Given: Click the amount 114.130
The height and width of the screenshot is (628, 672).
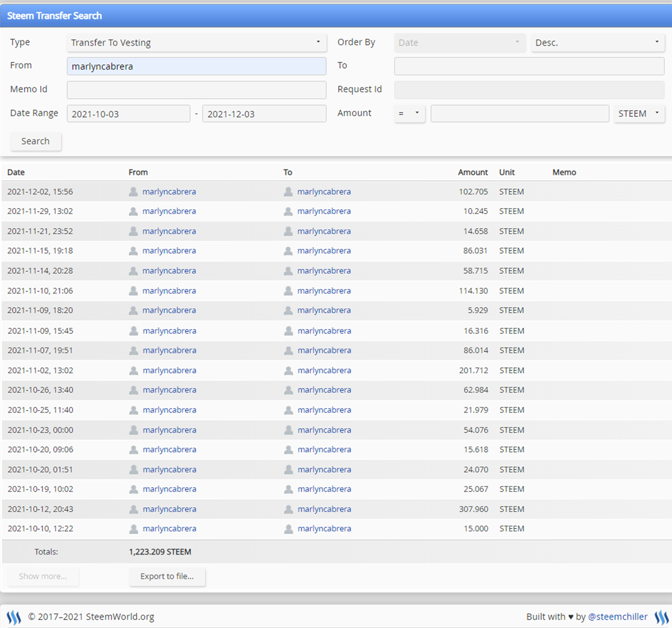Looking at the screenshot, I should pos(473,291).
